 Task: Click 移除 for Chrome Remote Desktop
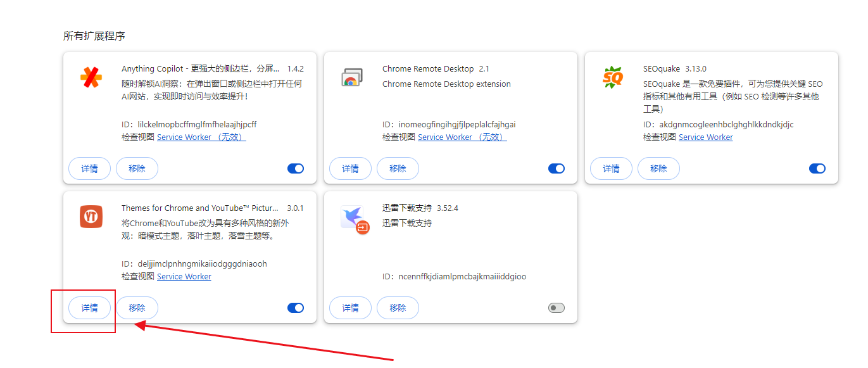coord(398,168)
